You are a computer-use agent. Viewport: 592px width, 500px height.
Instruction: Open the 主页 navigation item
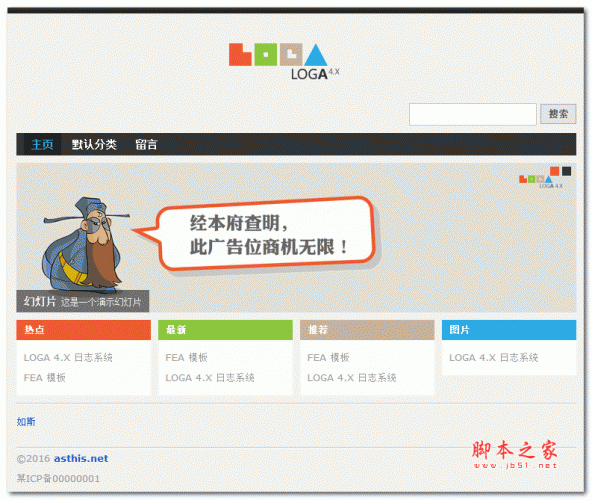42,144
